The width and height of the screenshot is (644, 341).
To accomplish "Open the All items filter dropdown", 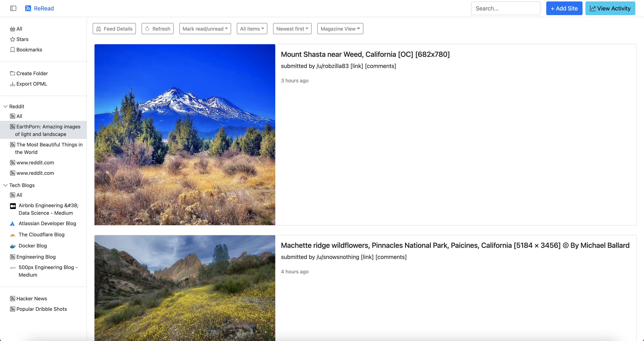I will click(x=252, y=29).
